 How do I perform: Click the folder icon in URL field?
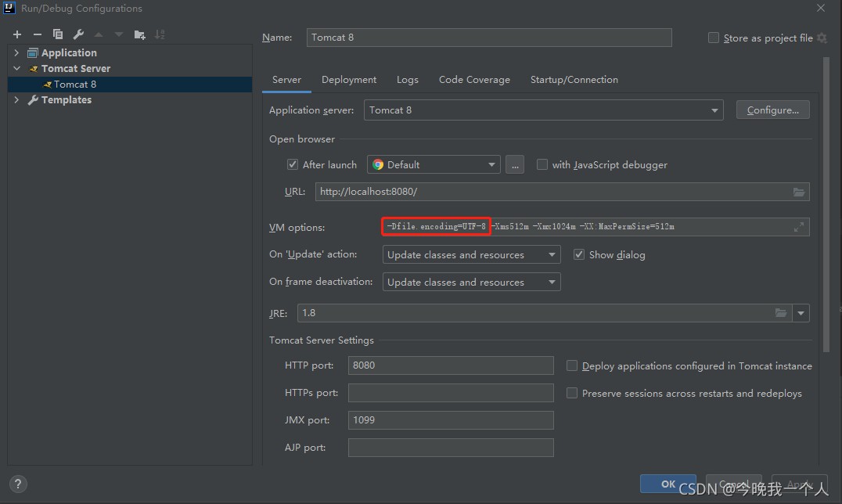798,192
